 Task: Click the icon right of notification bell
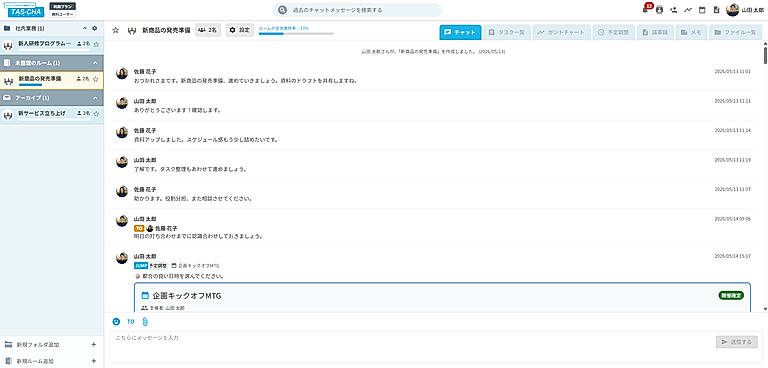click(x=659, y=10)
